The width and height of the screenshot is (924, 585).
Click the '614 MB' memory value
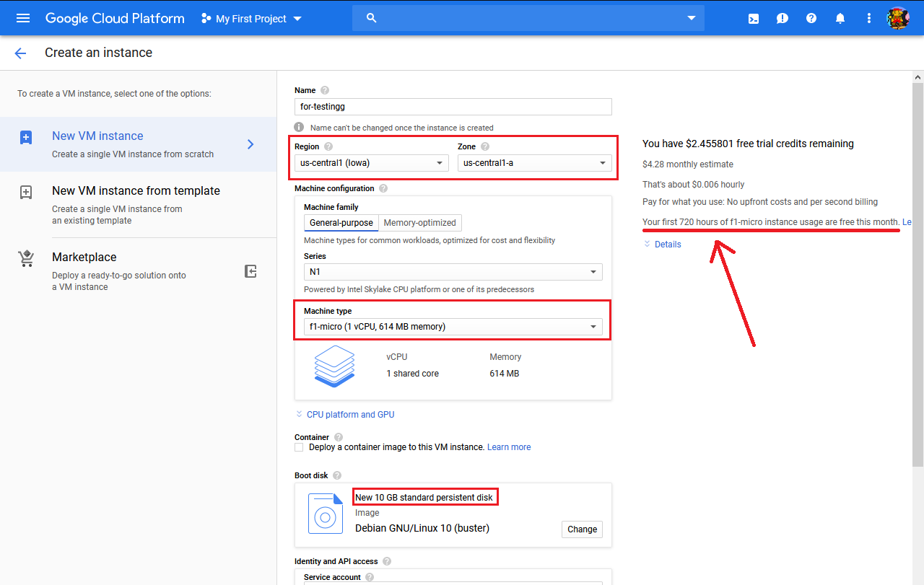coord(504,374)
